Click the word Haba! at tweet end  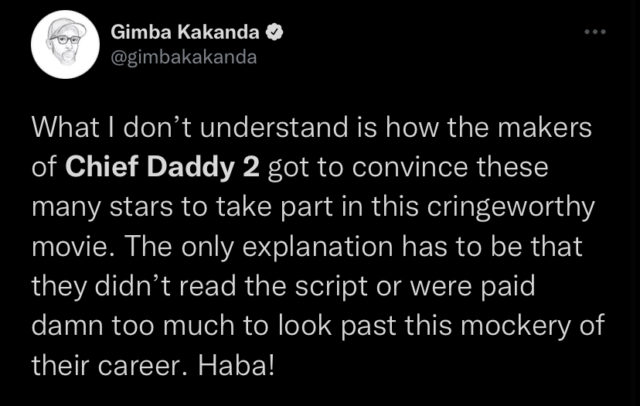(x=236, y=365)
